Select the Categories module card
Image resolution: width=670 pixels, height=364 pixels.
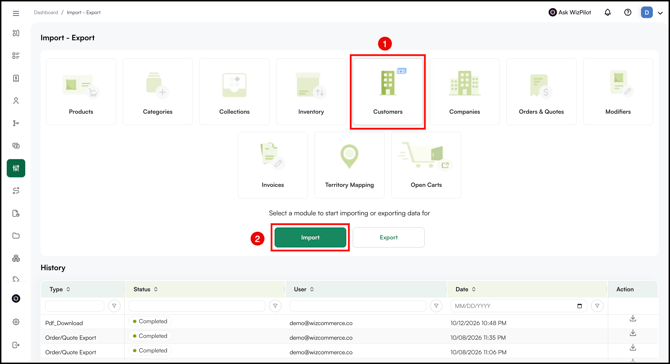pos(157,91)
